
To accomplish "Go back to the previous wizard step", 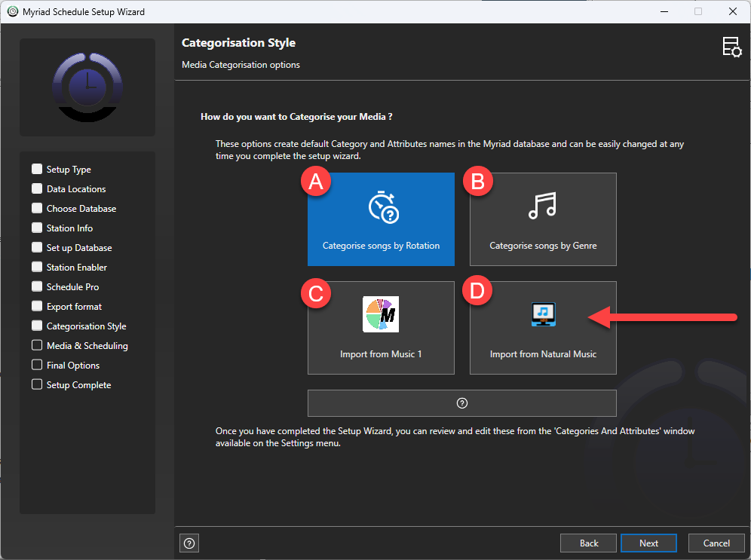I will pyautogui.click(x=588, y=543).
